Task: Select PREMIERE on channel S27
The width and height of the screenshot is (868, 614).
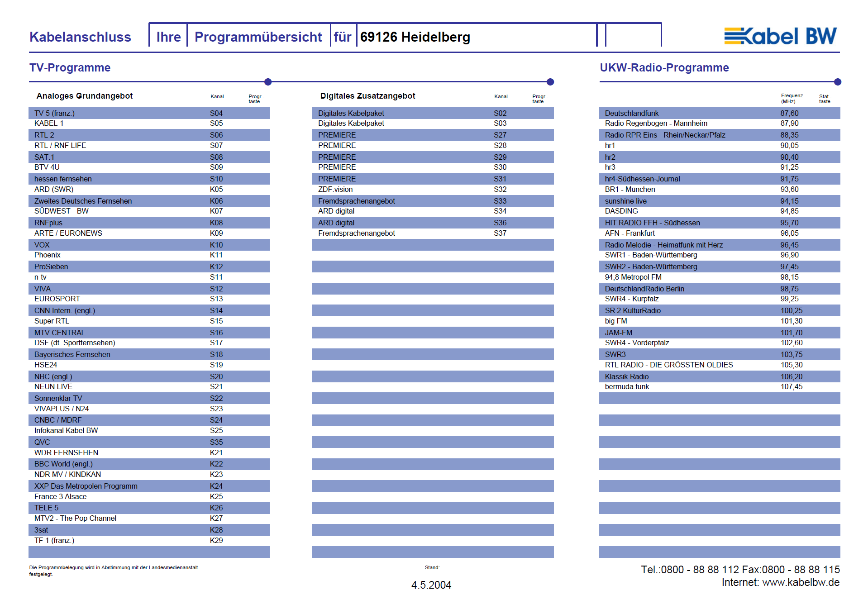Action: click(433, 135)
